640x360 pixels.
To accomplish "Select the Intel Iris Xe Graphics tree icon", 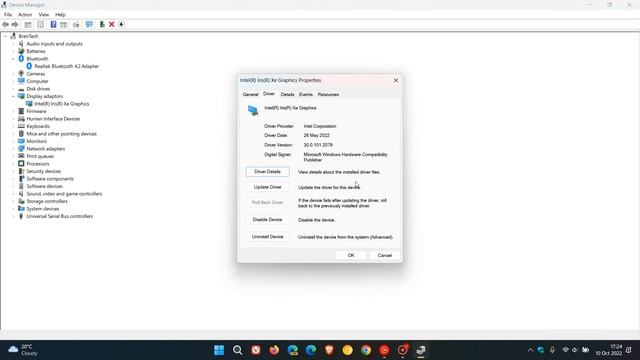I will click(29, 104).
